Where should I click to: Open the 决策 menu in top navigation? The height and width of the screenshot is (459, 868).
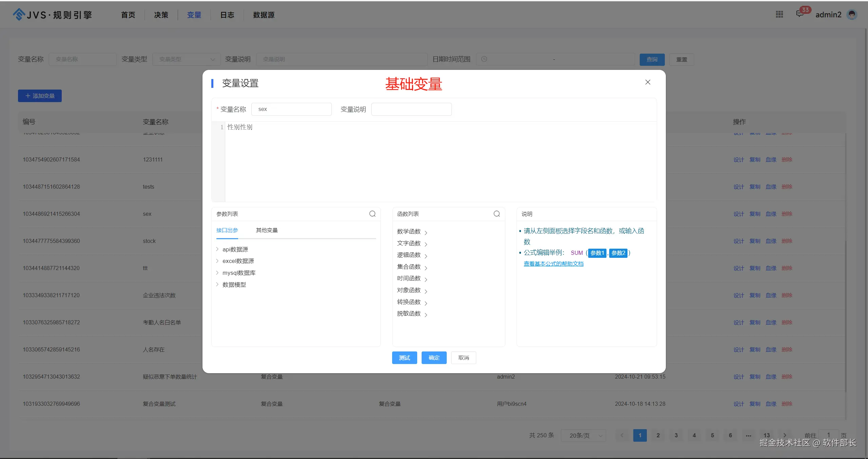[x=161, y=15]
